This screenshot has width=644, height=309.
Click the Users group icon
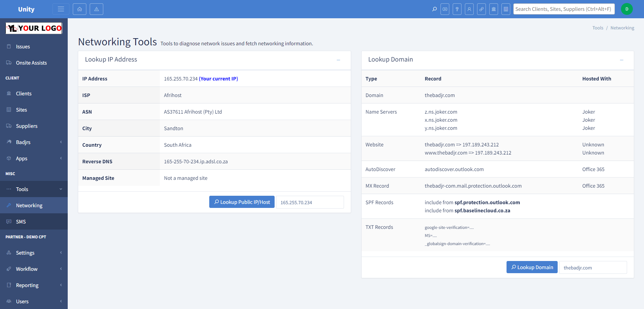coord(9,301)
